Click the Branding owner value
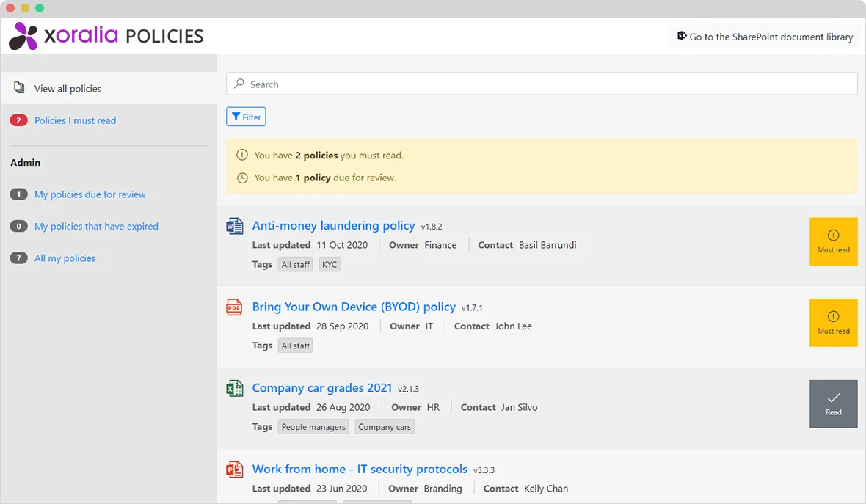 [x=443, y=489]
